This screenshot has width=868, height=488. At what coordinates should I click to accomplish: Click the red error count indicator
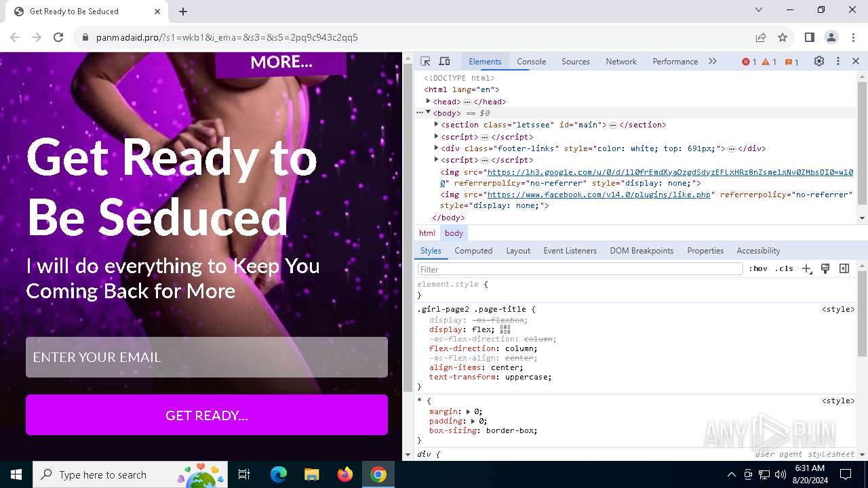(749, 62)
